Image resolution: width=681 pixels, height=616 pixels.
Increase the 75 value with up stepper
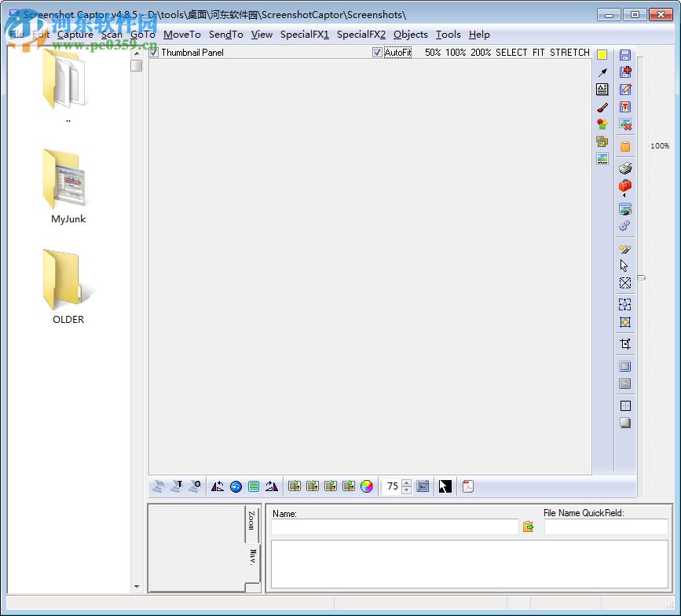click(407, 482)
